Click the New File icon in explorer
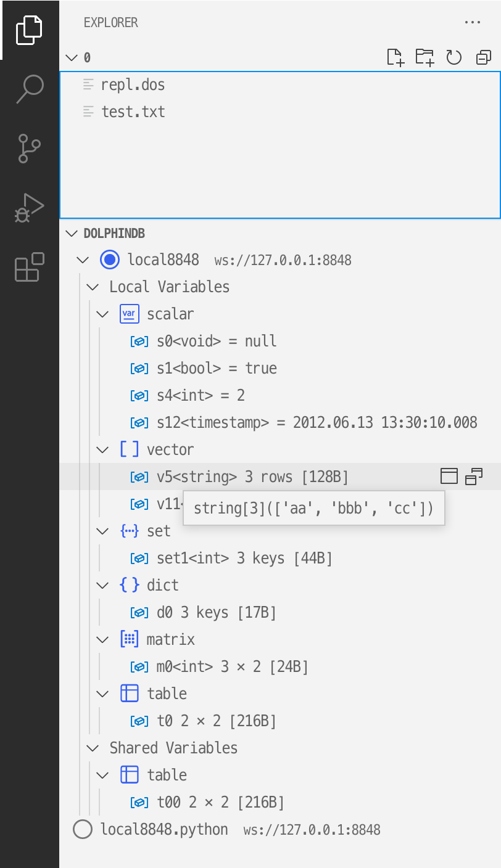The height and width of the screenshot is (868, 501). tap(395, 57)
